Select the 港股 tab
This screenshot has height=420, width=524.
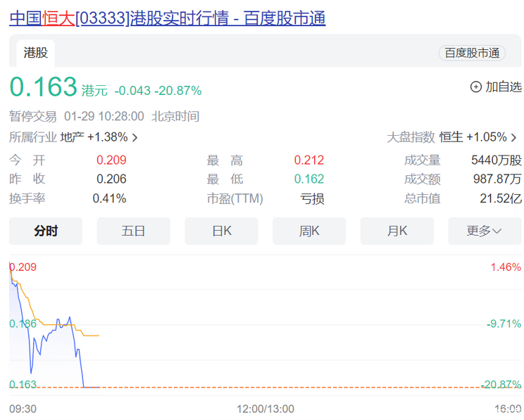[36, 53]
